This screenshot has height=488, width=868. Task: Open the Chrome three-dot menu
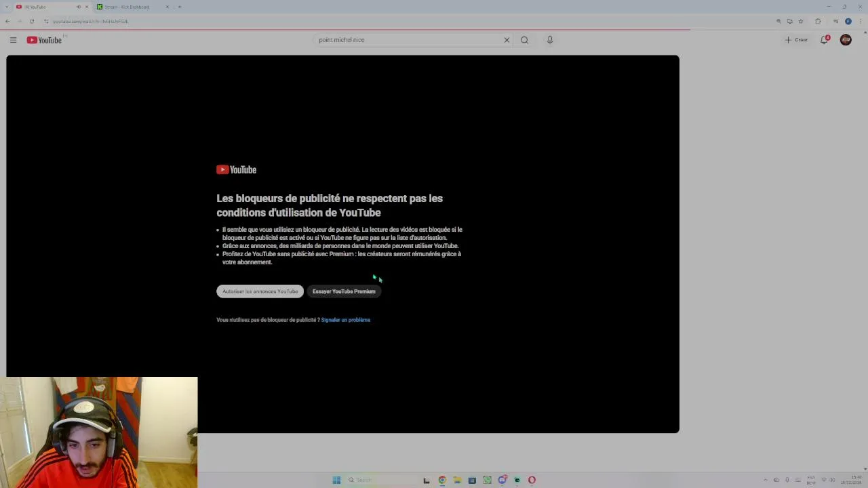[860, 21]
